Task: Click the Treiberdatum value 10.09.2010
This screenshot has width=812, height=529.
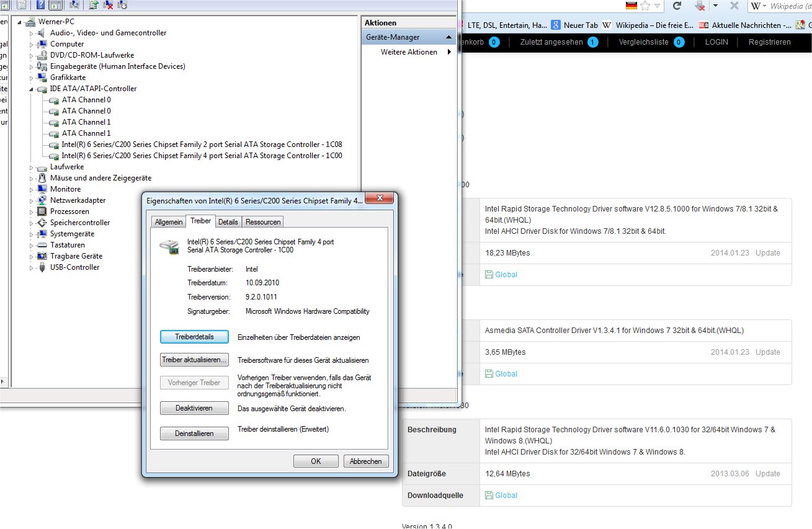Action: 262,283
